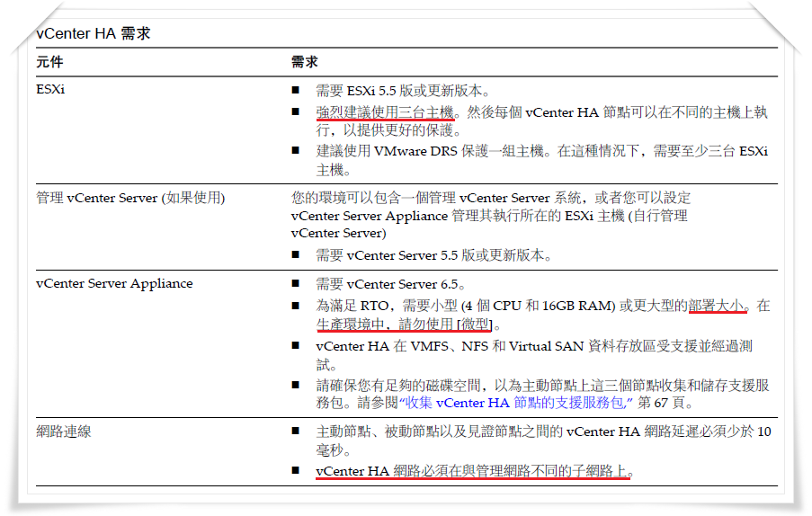The height and width of the screenshot is (516, 812).
Task: Click text 'vCenter HA 在 VMFS、NFS 和 Virtual SAN'
Action: [450, 346]
